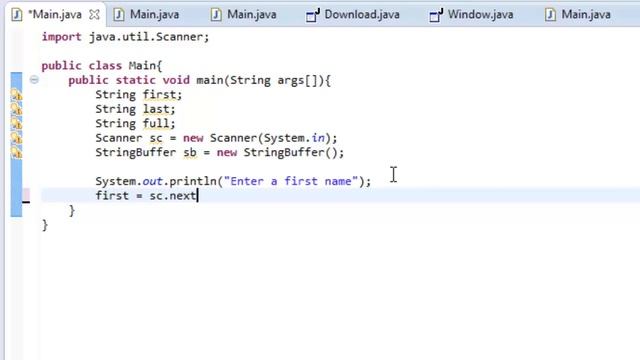Click the Window.java tab file icon

pos(436,15)
